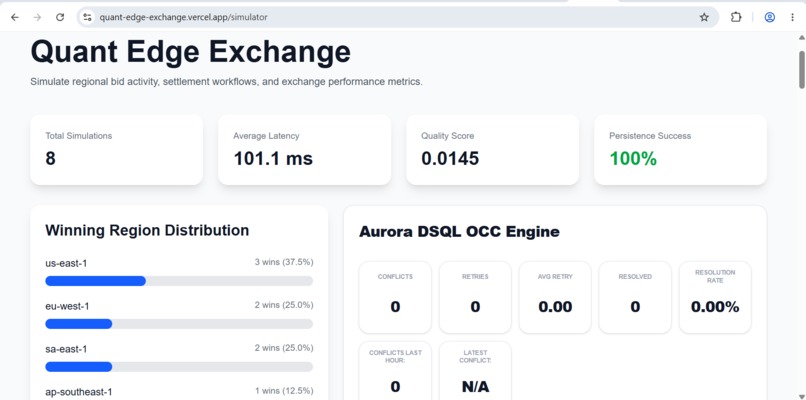Viewport: 806px width, 400px height.
Task: Click the vertical page scrollbar thumb
Action: [x=801, y=69]
